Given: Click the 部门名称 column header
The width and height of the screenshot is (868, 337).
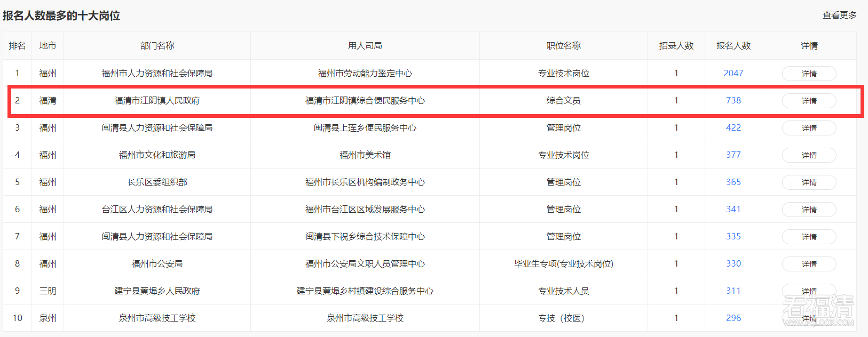Looking at the screenshot, I should 157,46.
